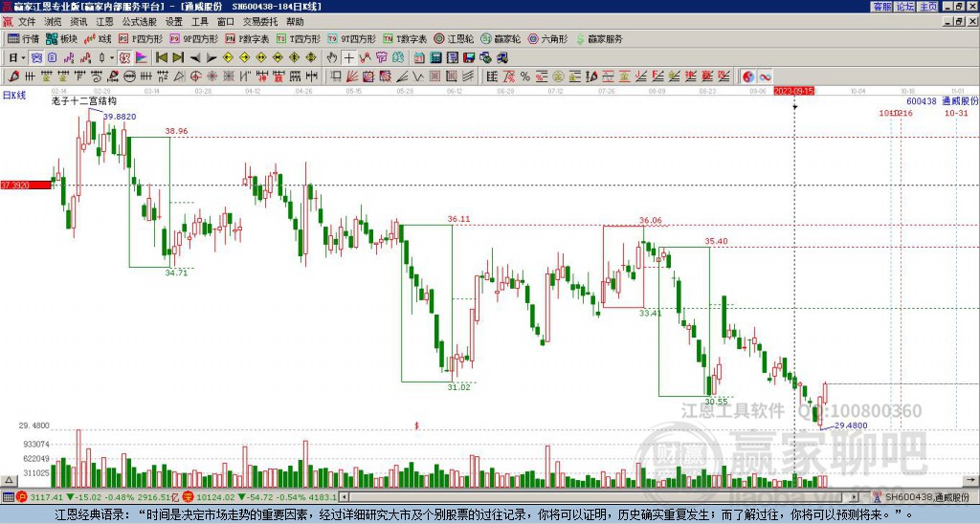Open the T数字表 tool
The image size is (980, 524).
click(x=405, y=38)
